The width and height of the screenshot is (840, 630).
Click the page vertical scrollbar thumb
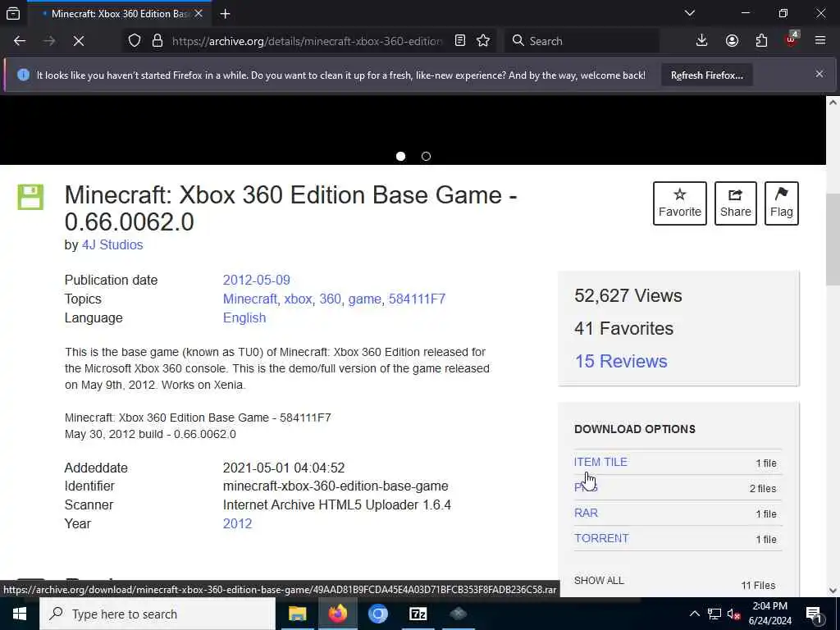(x=833, y=240)
